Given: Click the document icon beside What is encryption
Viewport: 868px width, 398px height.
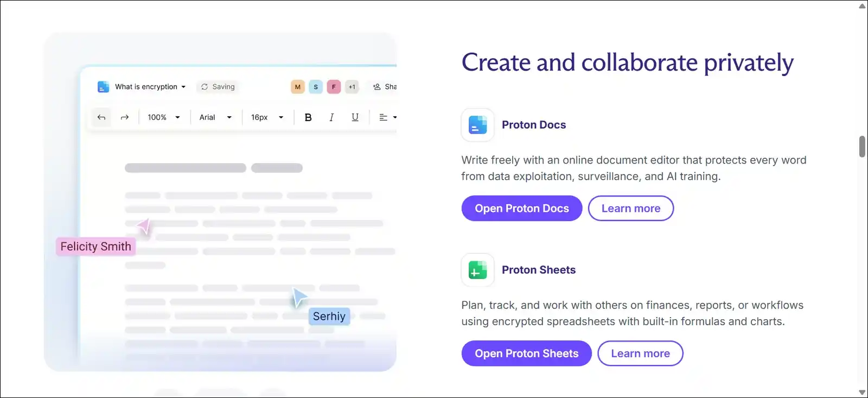Looking at the screenshot, I should coord(103,87).
